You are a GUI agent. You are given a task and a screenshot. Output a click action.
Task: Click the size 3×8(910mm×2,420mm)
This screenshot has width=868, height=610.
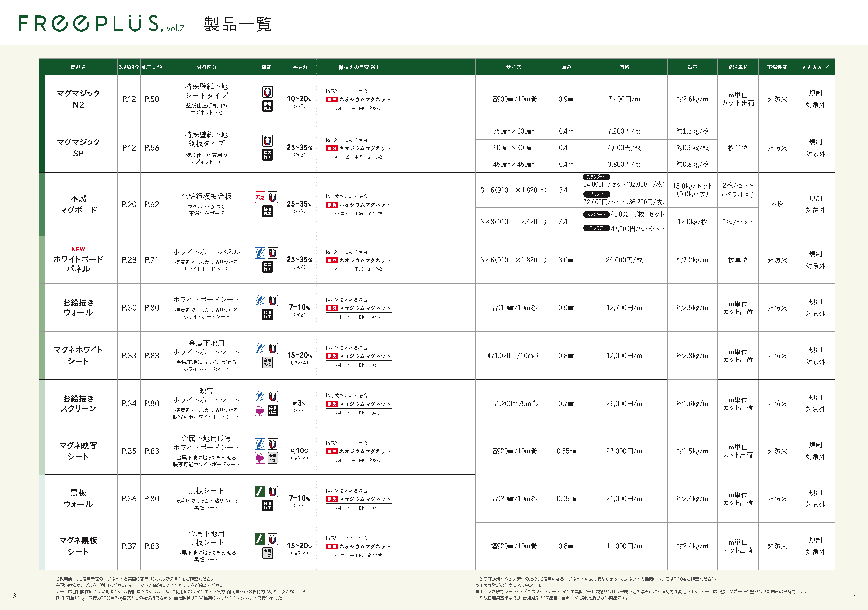tap(513, 222)
